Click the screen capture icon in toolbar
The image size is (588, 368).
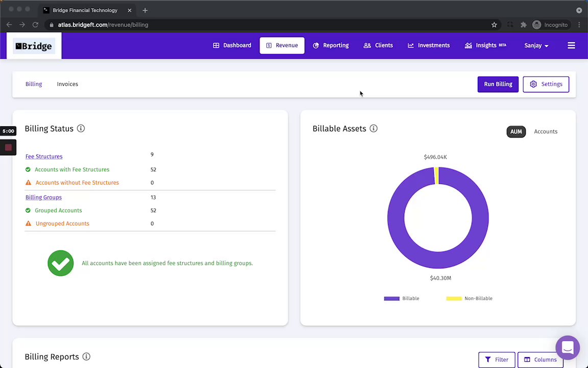(510, 25)
